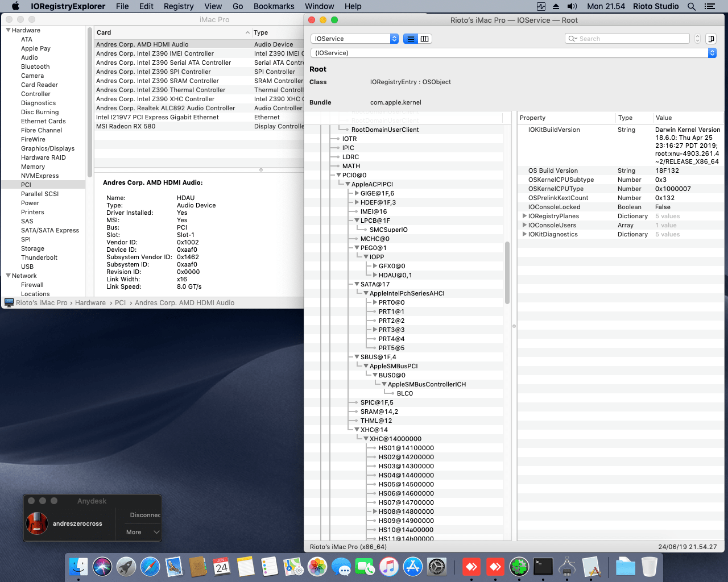Viewport: 728px width, 582px height.
Task: Switch IORegistryExplorer to list view
Action: click(x=411, y=39)
